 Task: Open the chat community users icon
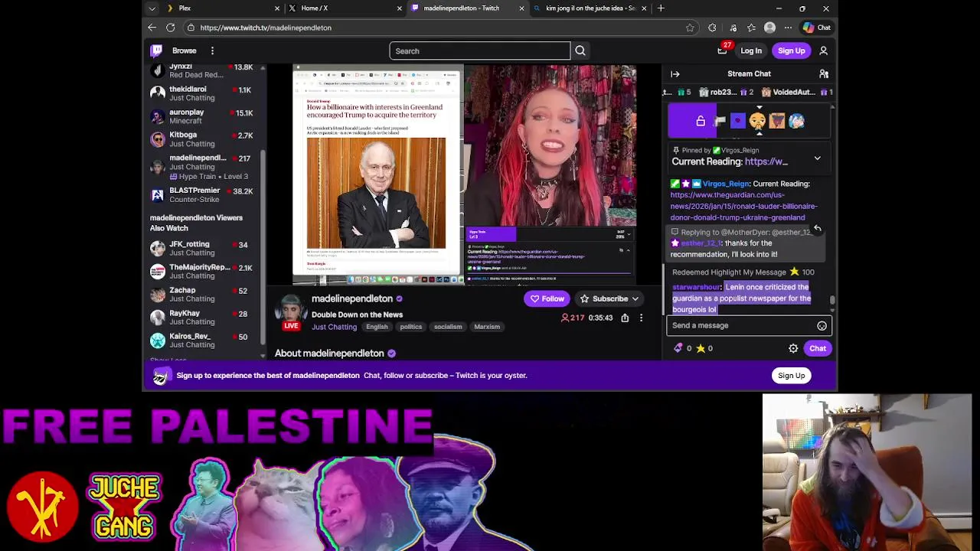[824, 74]
